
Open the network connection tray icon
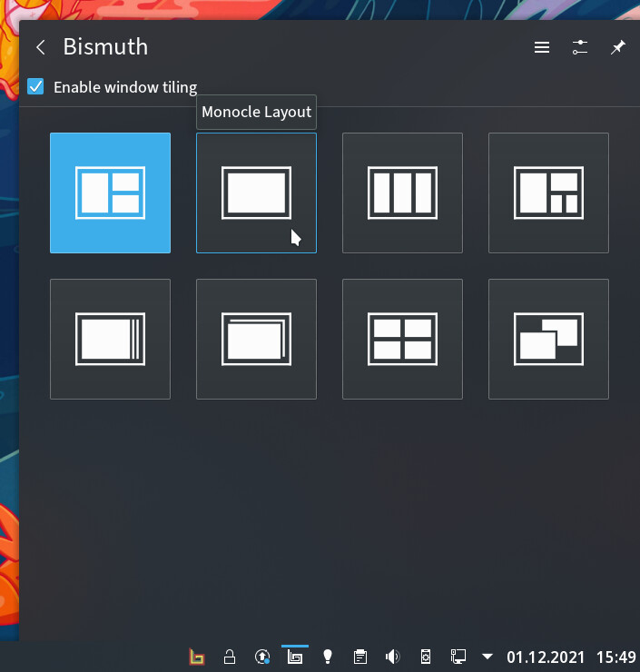point(458,657)
